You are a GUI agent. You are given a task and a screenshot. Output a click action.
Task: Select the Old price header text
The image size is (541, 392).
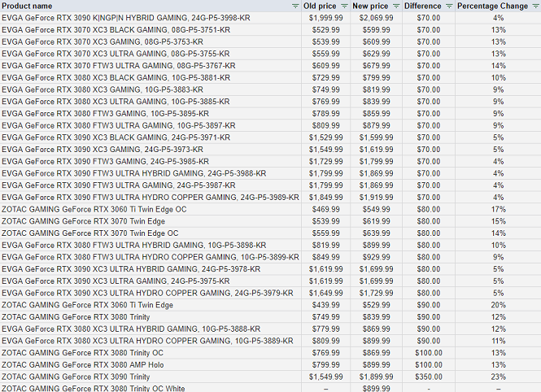320,7
